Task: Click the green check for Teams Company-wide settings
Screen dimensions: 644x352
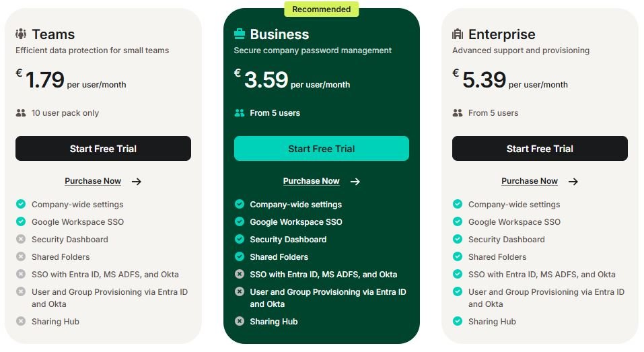Action: pyautogui.click(x=21, y=204)
